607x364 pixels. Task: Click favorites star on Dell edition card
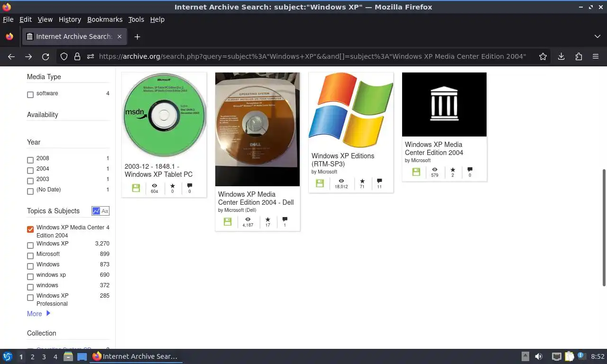(x=268, y=219)
